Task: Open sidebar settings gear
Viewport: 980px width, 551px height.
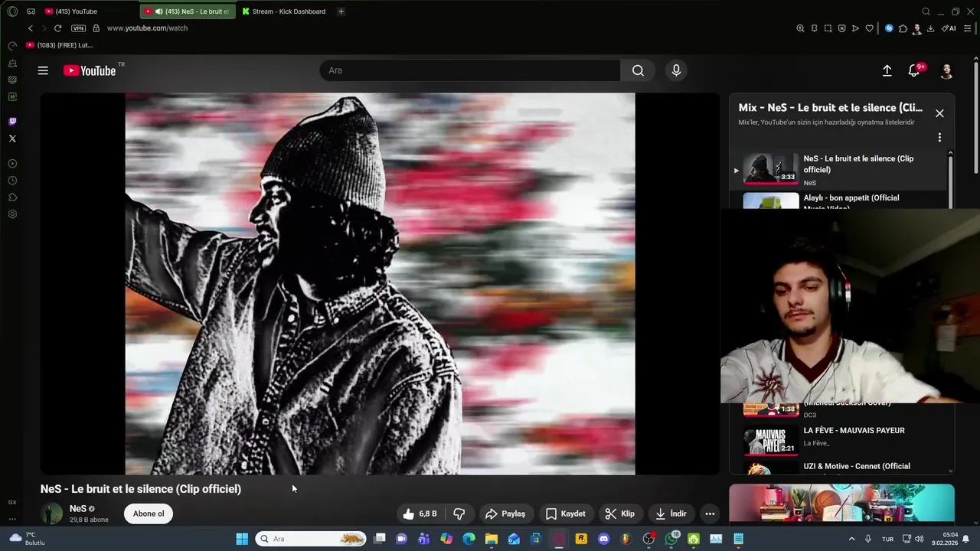Action: click(x=12, y=214)
